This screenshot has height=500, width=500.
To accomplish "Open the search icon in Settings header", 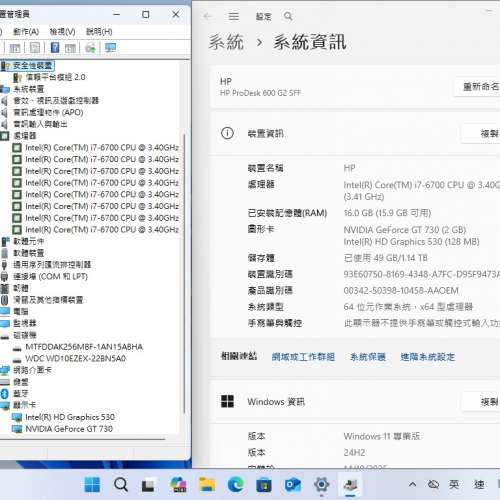I will pos(288,16).
